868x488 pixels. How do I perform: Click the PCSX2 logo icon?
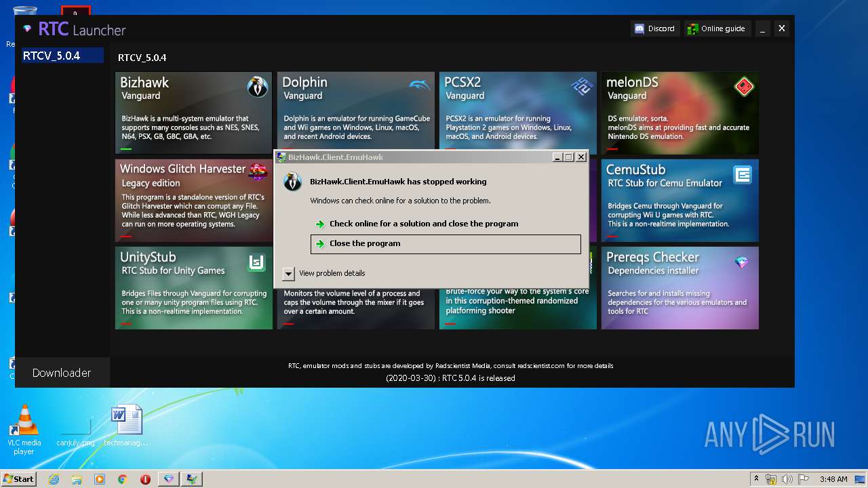point(582,86)
